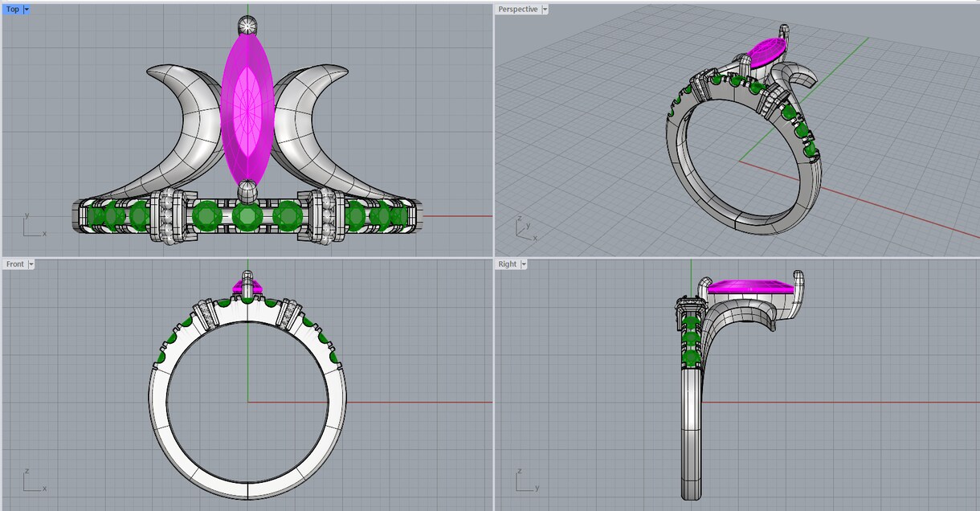980x511 pixels.
Task: Open the Perspective viewport dropdown arrow
Action: pyautogui.click(x=545, y=10)
